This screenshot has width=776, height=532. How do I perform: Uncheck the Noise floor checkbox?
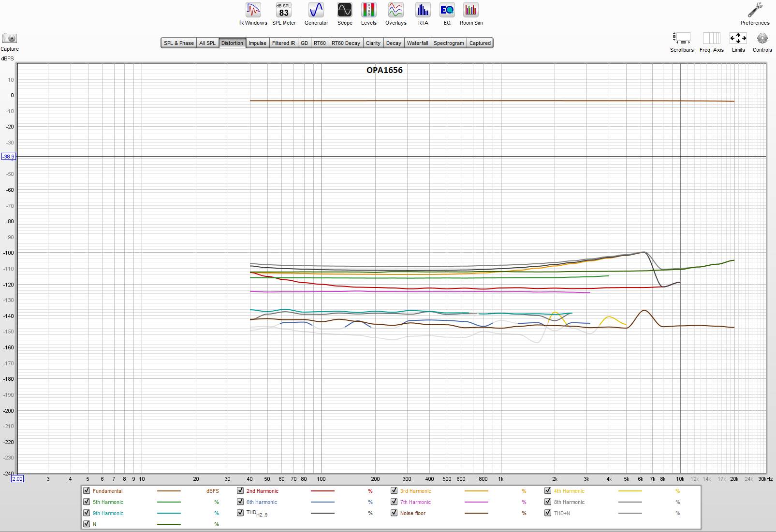394,513
